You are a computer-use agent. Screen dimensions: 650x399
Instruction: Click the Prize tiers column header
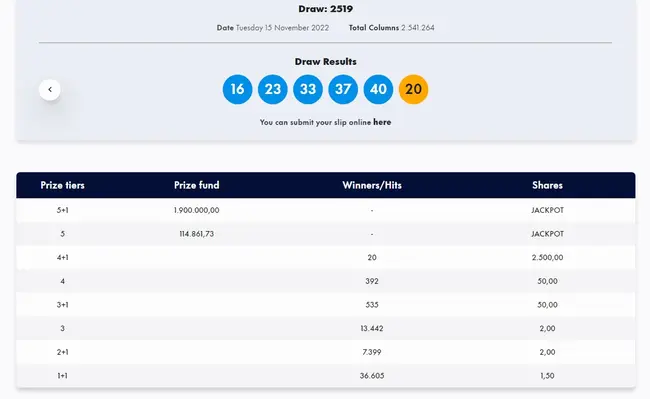[63, 185]
